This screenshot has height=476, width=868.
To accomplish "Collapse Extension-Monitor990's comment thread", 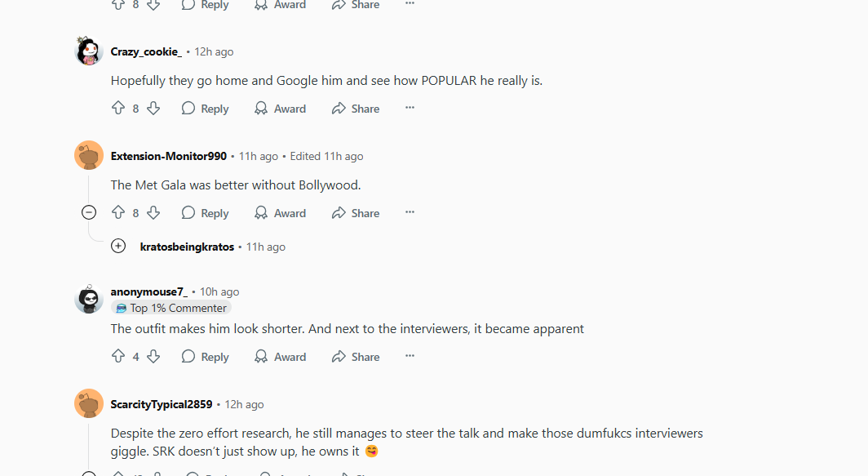I will coord(89,213).
